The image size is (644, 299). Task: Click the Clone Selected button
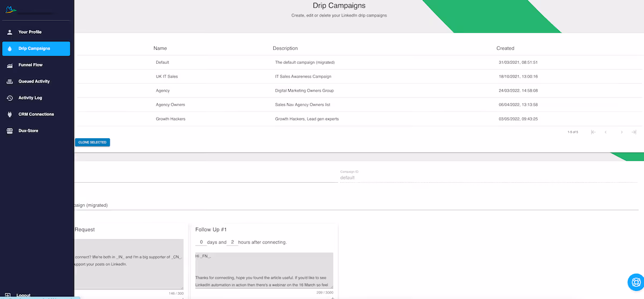[x=92, y=142]
